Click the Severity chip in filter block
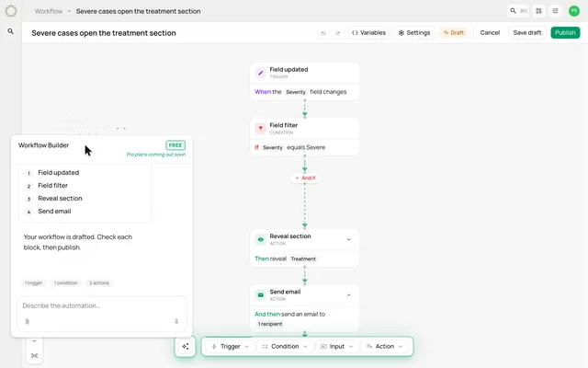 [x=272, y=147]
